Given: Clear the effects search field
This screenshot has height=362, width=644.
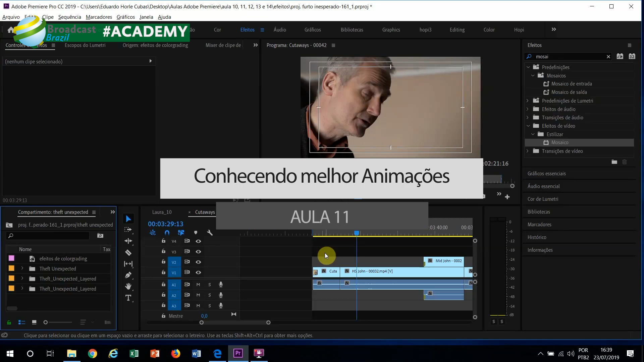Looking at the screenshot, I should pyautogui.click(x=608, y=57).
